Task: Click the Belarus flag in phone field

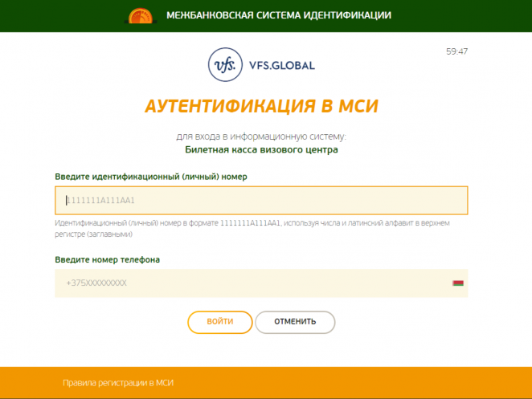Action: (458, 283)
